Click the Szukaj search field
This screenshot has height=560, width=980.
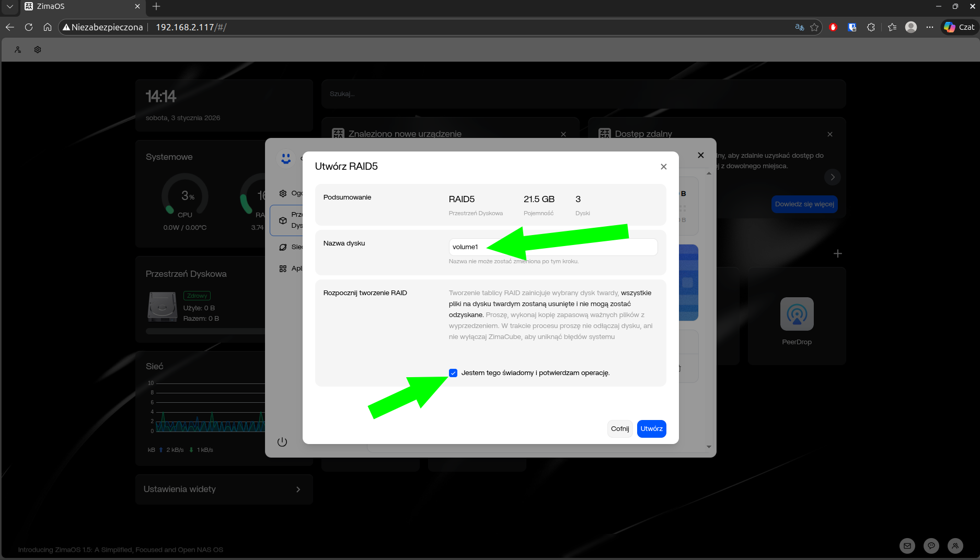[583, 94]
